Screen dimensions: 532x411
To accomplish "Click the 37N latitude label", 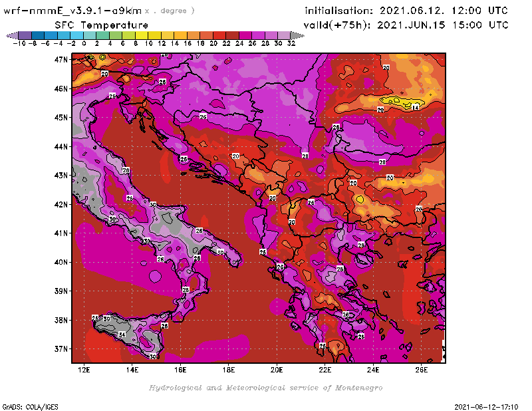I will click(x=61, y=349).
